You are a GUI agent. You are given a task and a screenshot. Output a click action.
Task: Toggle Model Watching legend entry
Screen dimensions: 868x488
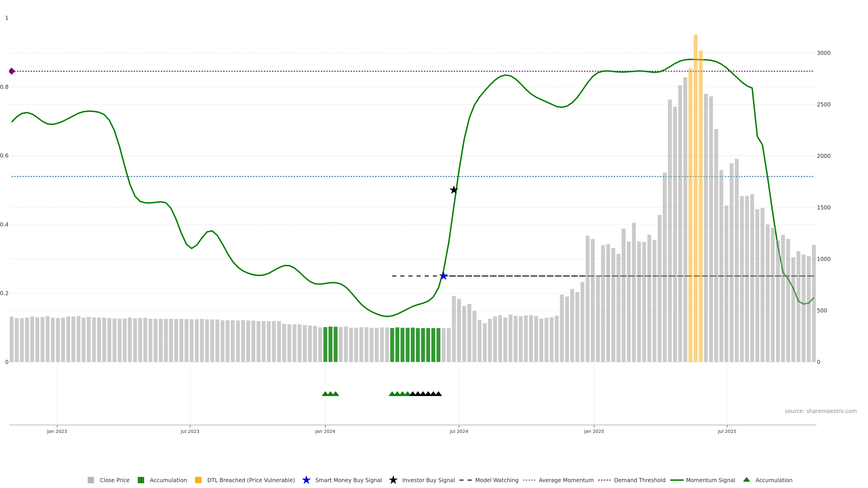496,480
